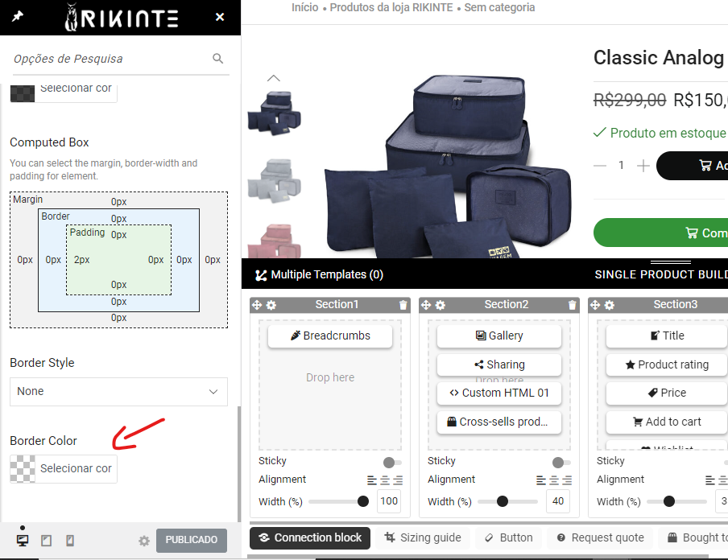Set Section3 alignment to left
728x560 pixels.
(710, 480)
